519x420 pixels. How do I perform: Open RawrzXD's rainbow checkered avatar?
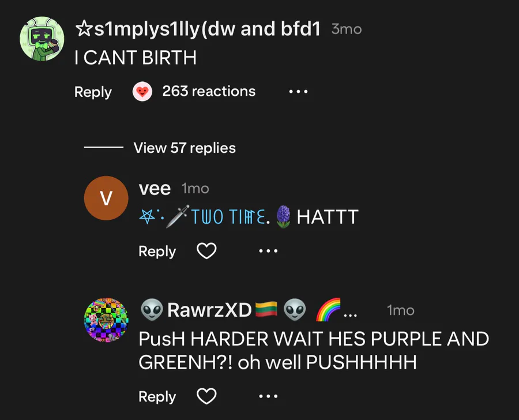106,320
